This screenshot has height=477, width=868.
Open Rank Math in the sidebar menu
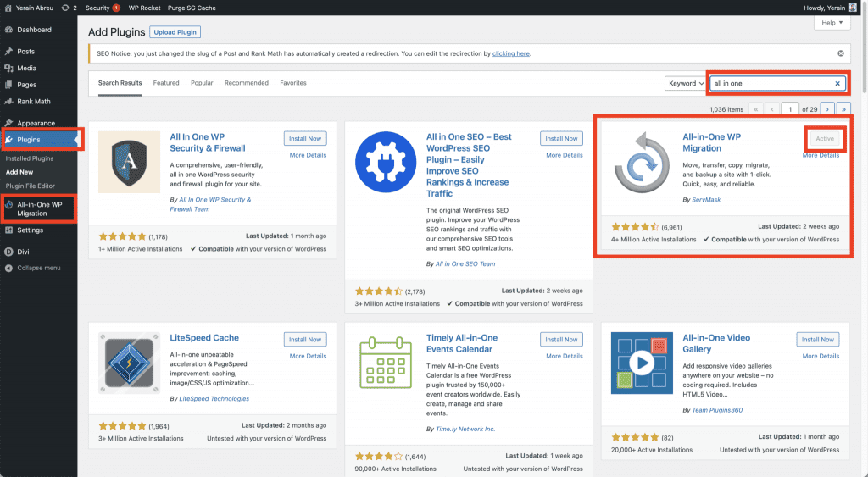pyautogui.click(x=34, y=102)
